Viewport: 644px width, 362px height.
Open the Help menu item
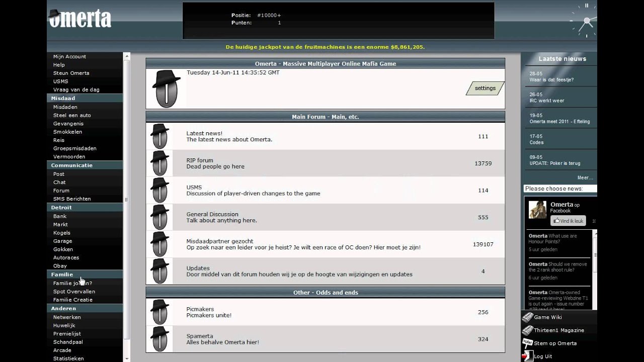[59, 65]
